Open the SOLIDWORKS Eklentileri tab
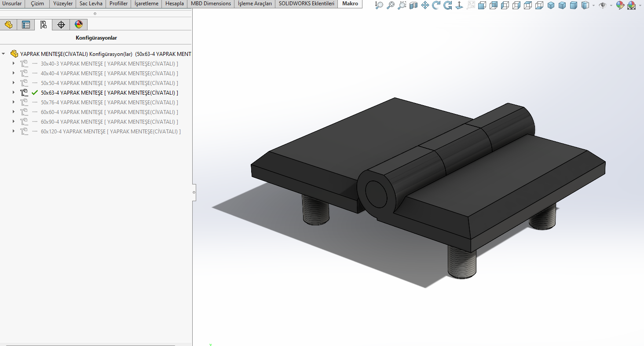The image size is (644, 346). click(306, 4)
